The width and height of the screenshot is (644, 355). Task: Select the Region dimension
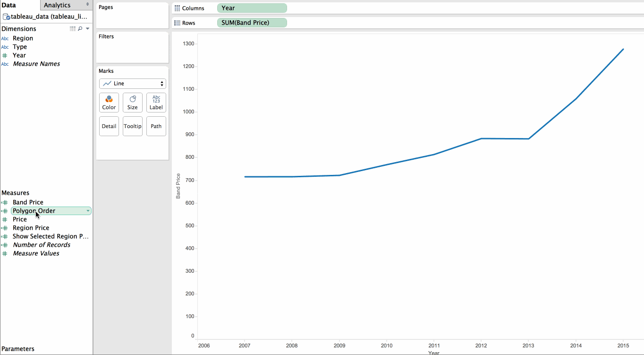pos(23,38)
